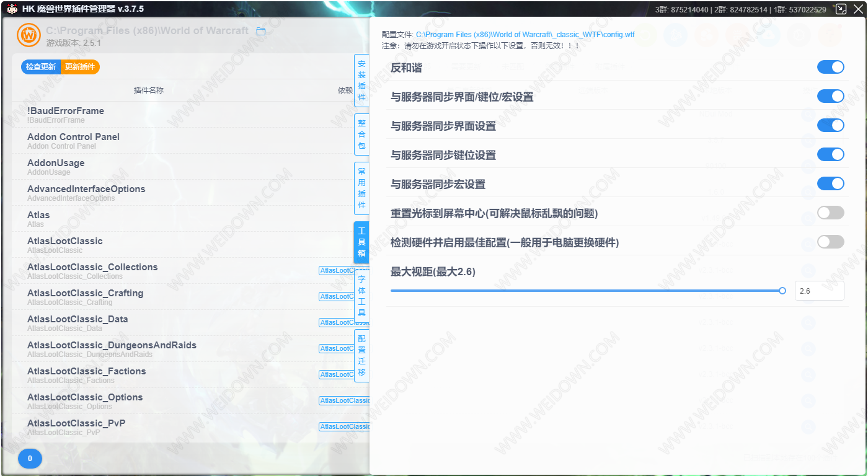Open the config.wtf file path link
The image size is (868, 476).
525,35
